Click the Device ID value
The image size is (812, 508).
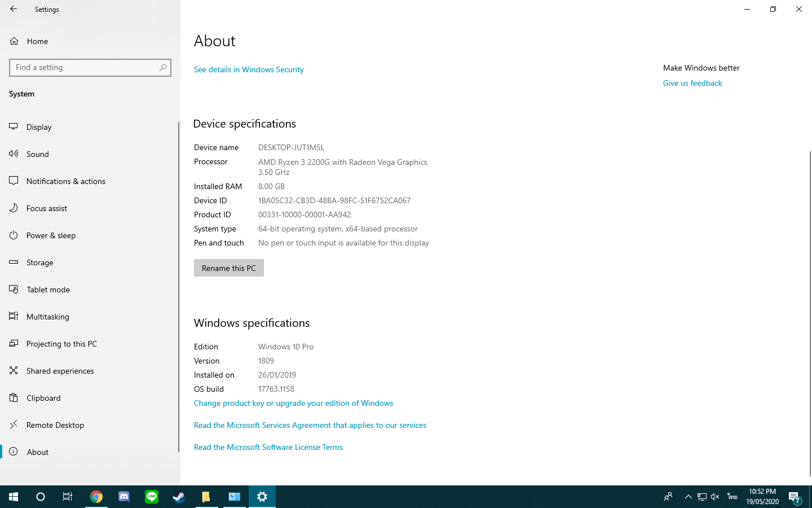click(x=334, y=200)
